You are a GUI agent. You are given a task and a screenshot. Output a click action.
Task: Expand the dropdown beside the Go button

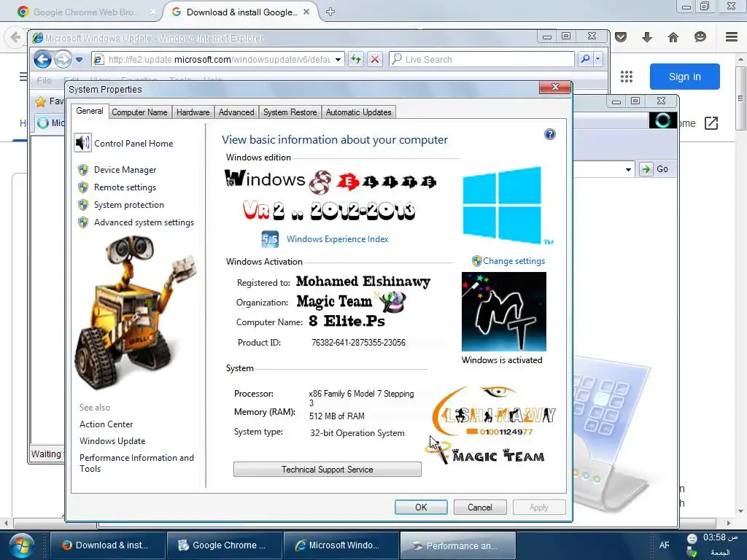click(628, 169)
